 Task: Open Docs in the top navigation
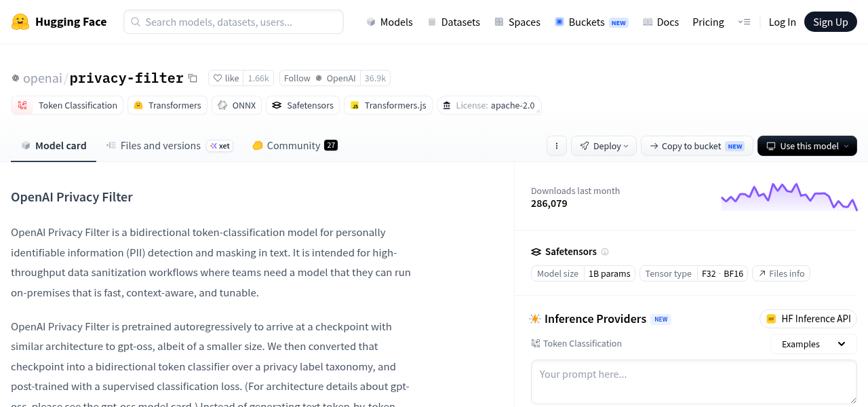660,22
